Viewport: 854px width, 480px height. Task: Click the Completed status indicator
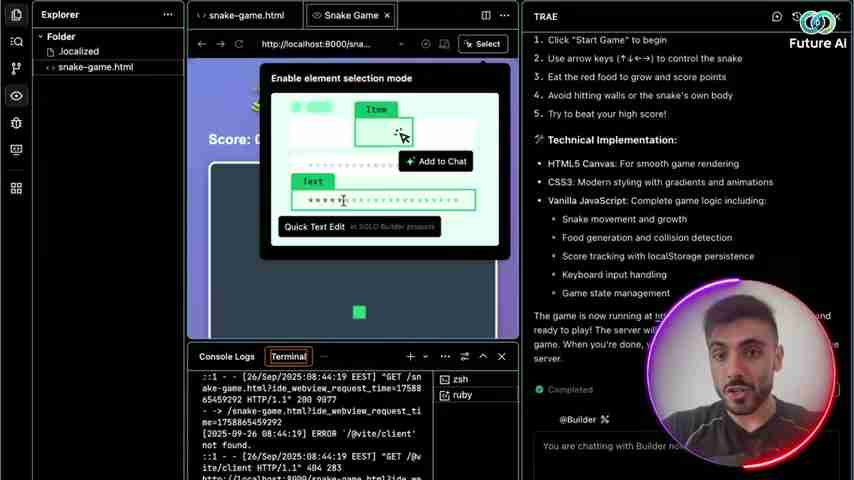[564, 390]
